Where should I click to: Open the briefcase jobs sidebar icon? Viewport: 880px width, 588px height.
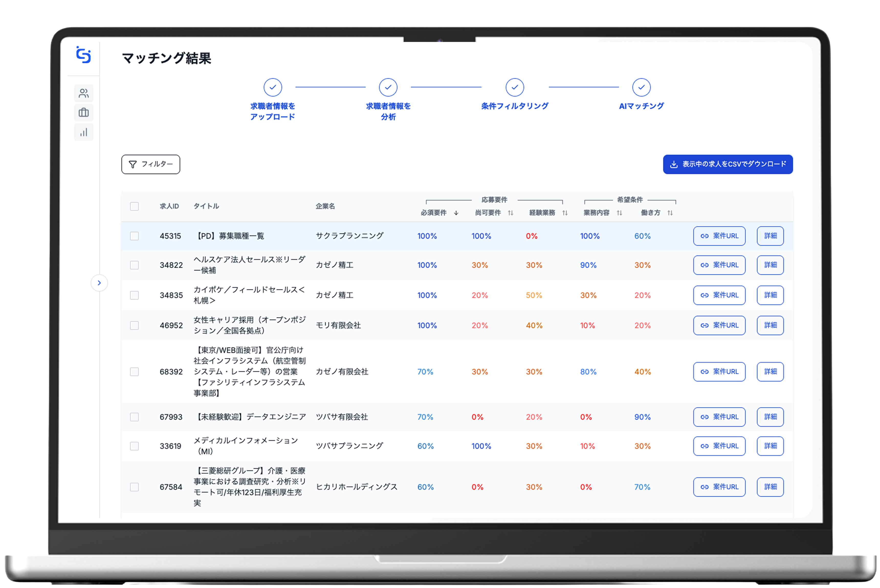84,112
